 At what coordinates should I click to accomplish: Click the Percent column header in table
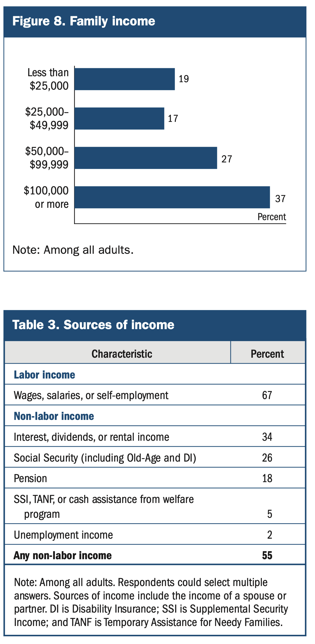click(x=267, y=354)
